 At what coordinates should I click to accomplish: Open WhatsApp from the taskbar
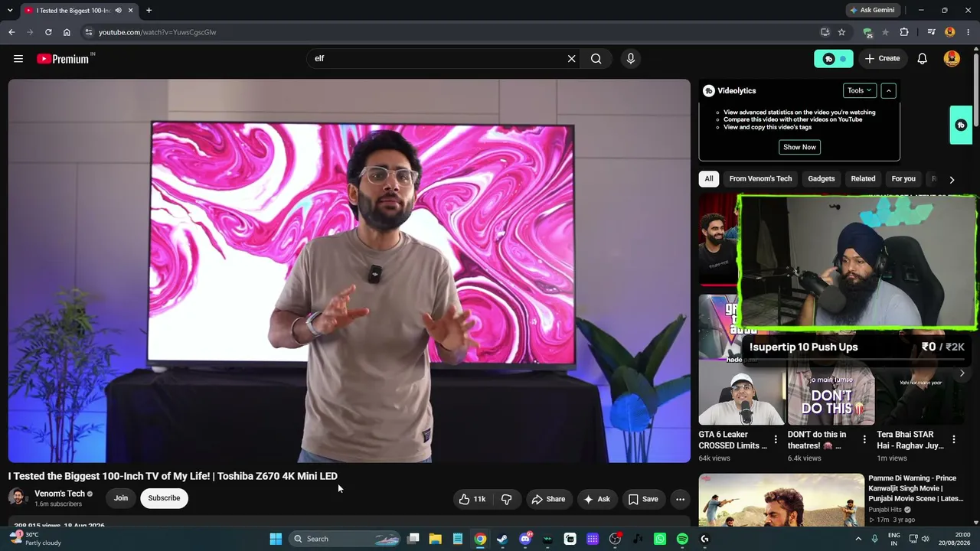(660, 539)
